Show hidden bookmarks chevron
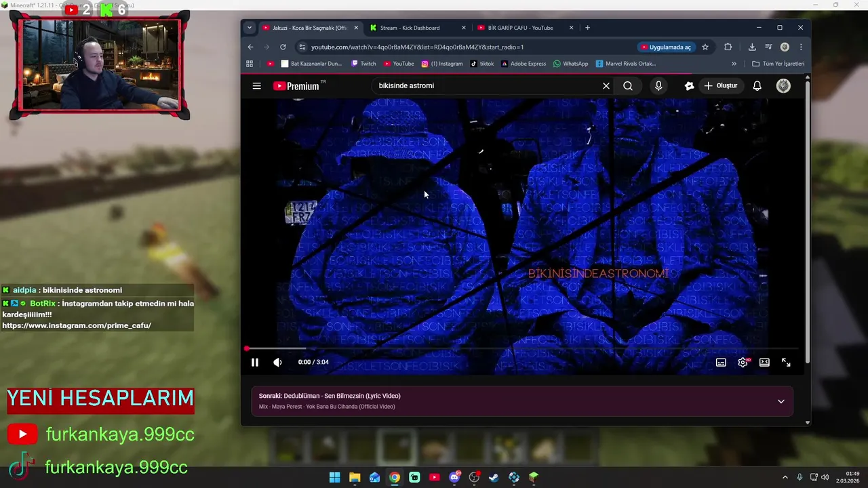868x488 pixels. pos(734,64)
